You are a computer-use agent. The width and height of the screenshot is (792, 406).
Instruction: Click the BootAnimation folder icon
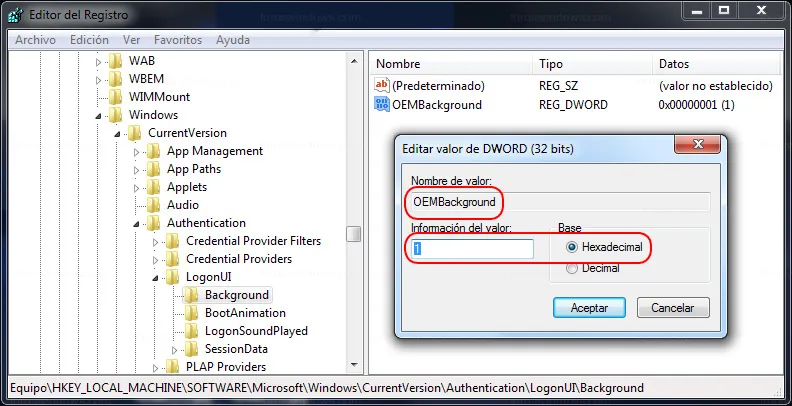point(191,313)
